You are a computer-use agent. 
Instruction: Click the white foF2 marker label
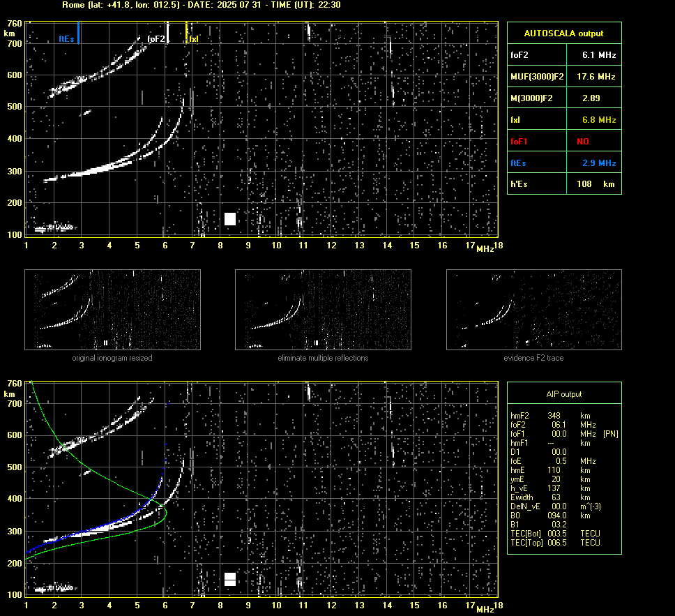(156, 39)
